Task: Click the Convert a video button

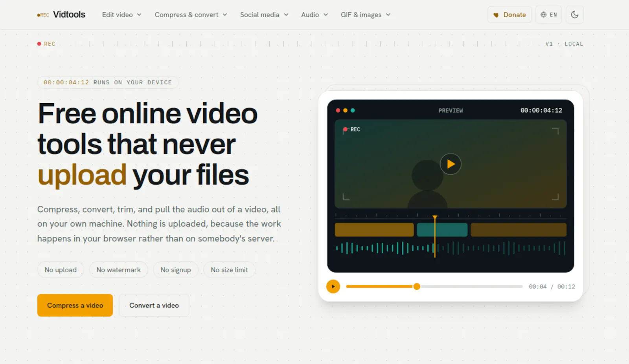Action: (x=154, y=305)
